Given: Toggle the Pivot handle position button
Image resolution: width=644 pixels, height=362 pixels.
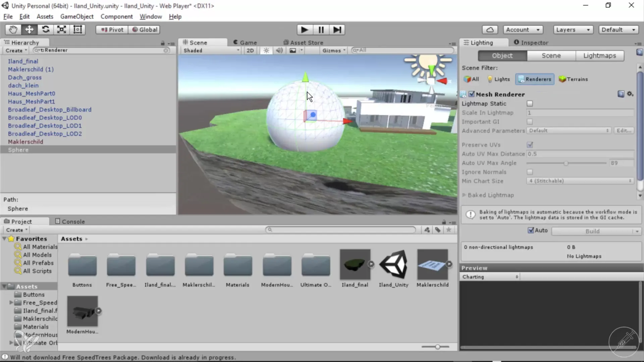Looking at the screenshot, I should point(112,29).
